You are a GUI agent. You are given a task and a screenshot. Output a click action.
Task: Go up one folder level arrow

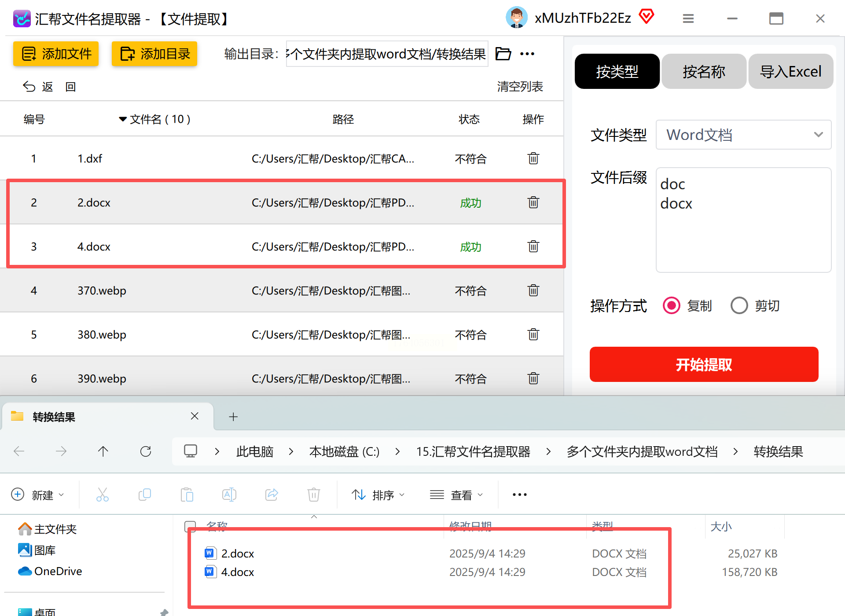pyautogui.click(x=103, y=451)
